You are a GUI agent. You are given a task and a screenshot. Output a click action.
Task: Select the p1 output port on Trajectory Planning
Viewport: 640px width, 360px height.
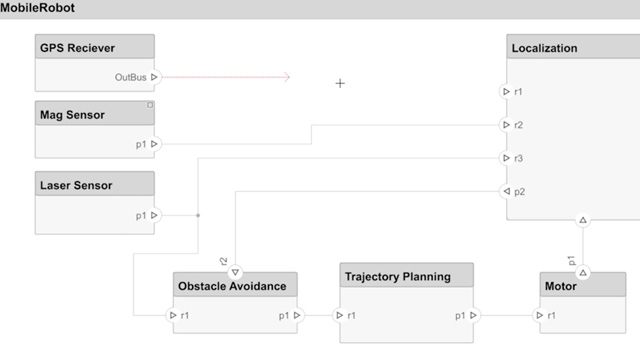[x=473, y=315]
